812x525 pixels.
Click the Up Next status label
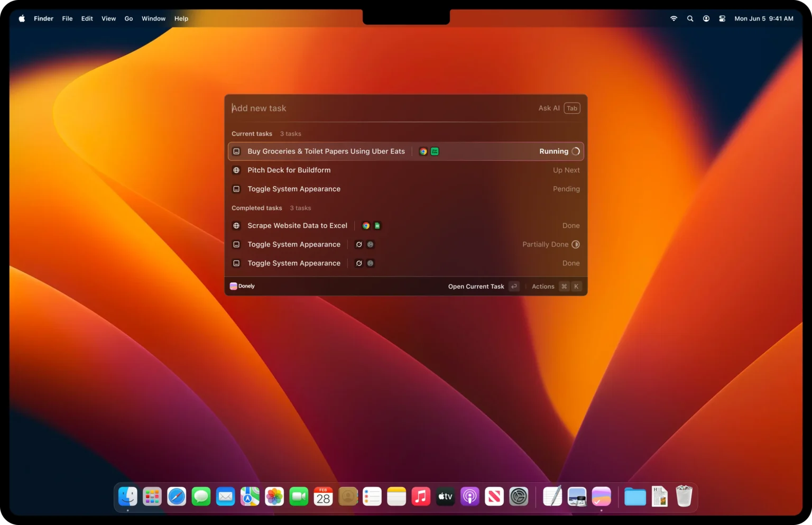point(566,170)
